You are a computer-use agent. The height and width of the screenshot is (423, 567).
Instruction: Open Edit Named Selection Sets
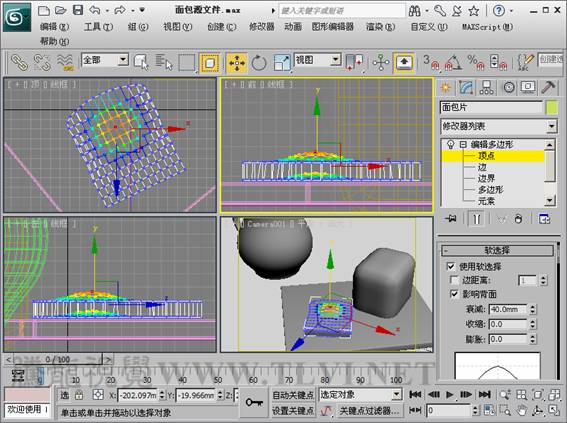(525, 62)
